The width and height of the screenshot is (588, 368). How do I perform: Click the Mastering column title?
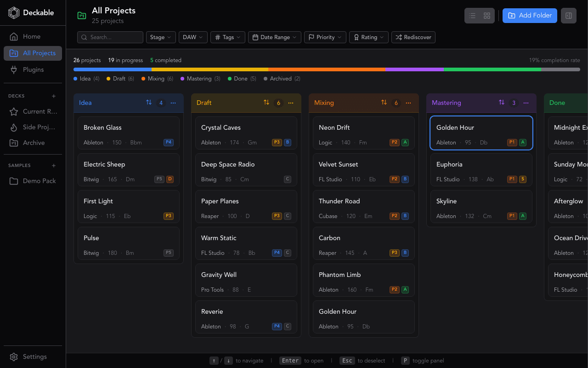447,103
